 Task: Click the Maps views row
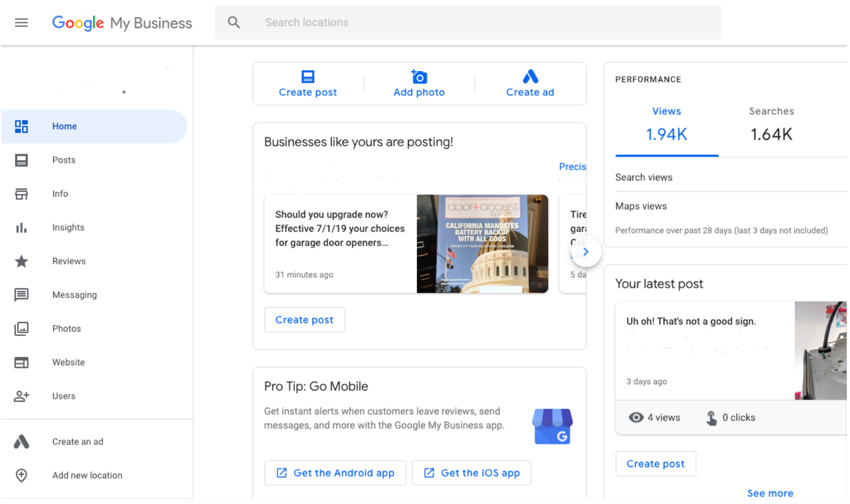tap(731, 206)
